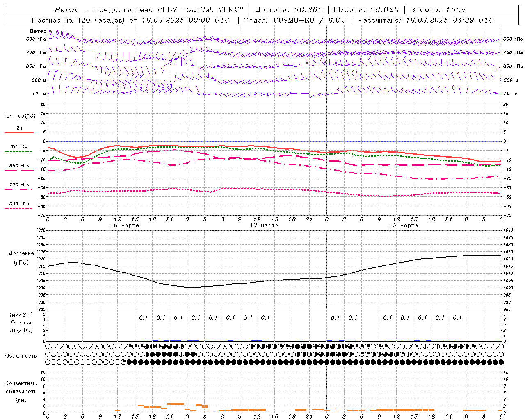Click the "(мм/3ч.)" precipitation unit label
Screen dimensions: 525x420
[21, 315]
